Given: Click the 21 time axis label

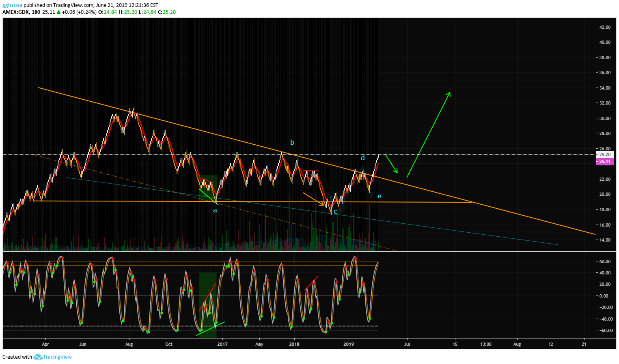Looking at the screenshot, I should (x=584, y=344).
